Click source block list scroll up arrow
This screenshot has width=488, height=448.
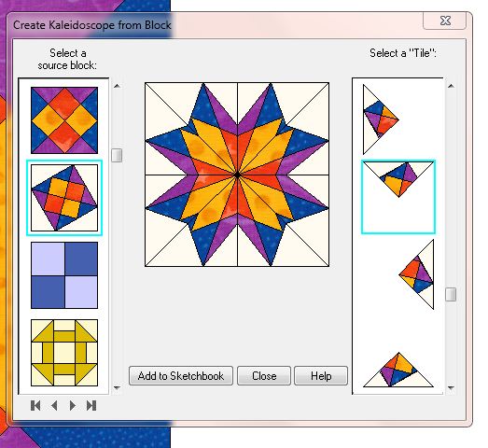(x=117, y=86)
